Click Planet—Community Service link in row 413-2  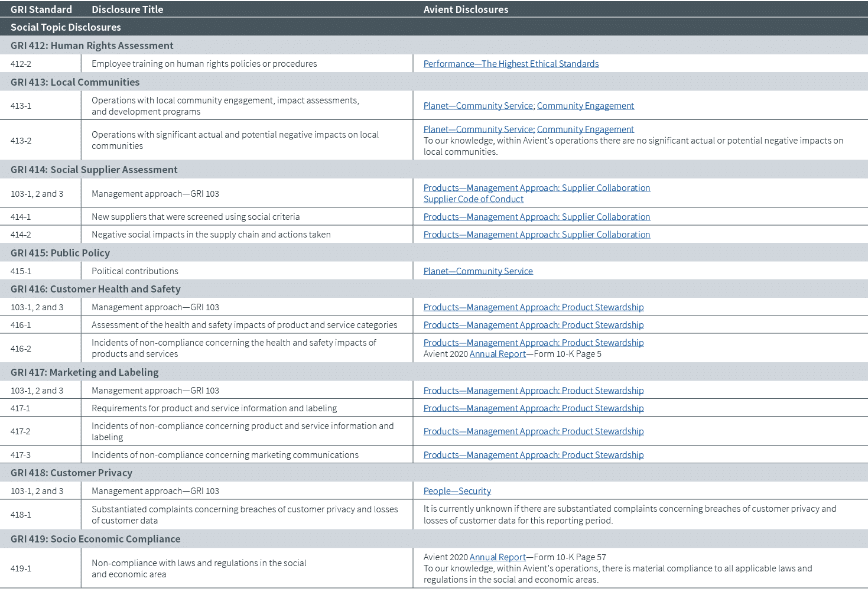coord(478,129)
